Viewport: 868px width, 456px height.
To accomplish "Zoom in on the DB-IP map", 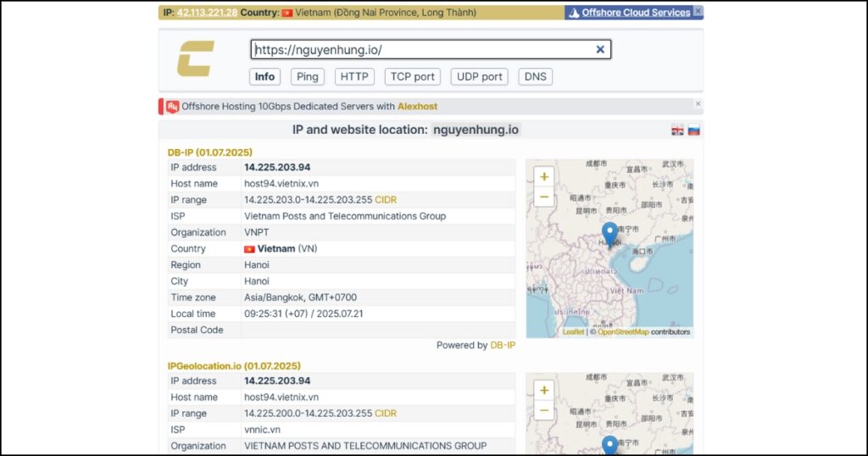I will click(544, 176).
